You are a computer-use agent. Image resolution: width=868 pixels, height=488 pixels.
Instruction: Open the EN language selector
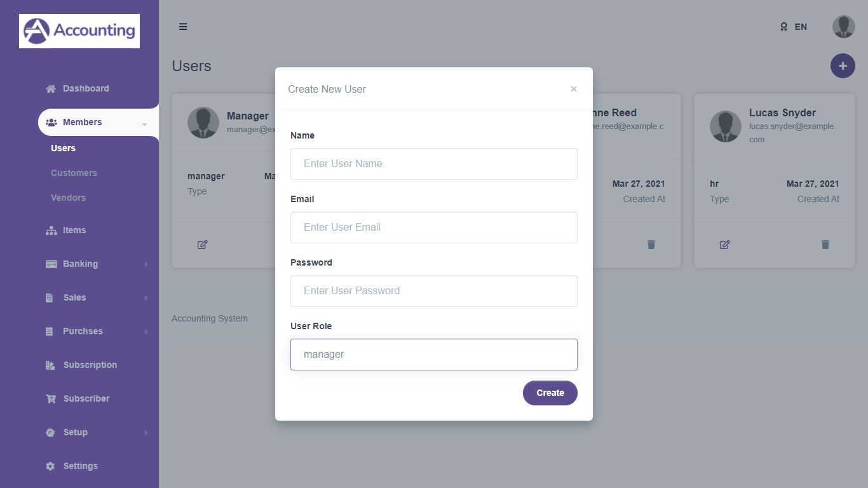point(794,27)
